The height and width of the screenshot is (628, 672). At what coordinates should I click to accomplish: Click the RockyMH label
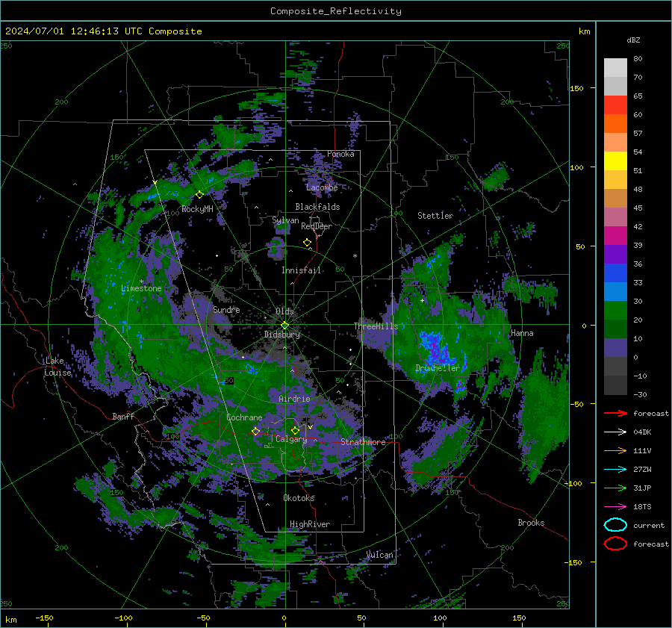197,209
